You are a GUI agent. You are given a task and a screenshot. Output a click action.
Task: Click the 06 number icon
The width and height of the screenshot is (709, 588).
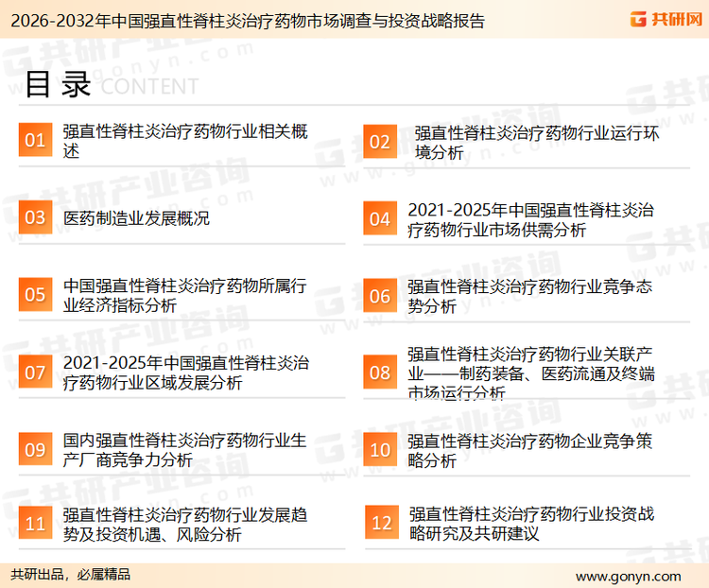pos(379,296)
